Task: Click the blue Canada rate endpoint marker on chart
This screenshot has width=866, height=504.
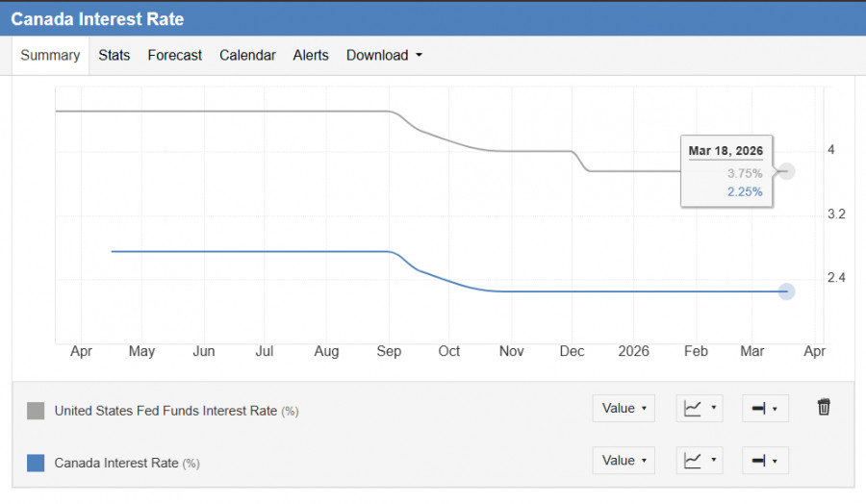Action: tap(786, 291)
